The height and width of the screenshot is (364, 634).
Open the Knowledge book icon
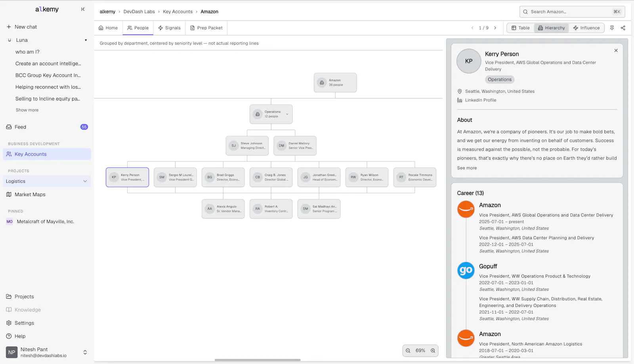click(9, 310)
